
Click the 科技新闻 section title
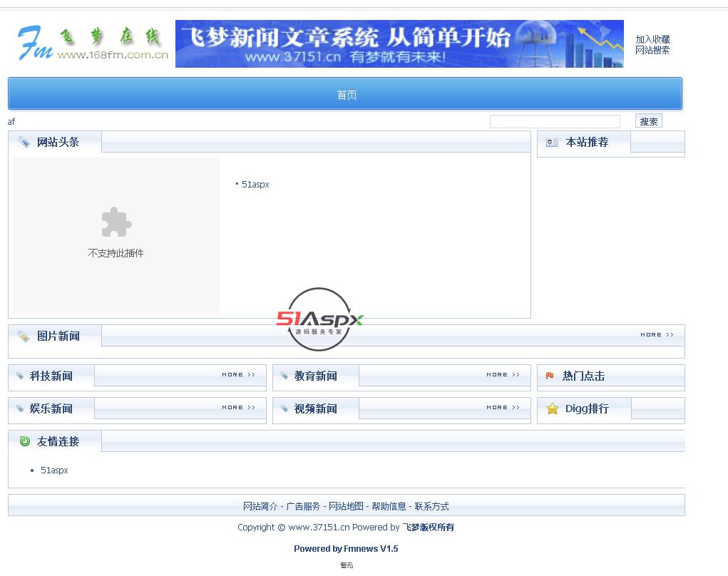[51, 376]
